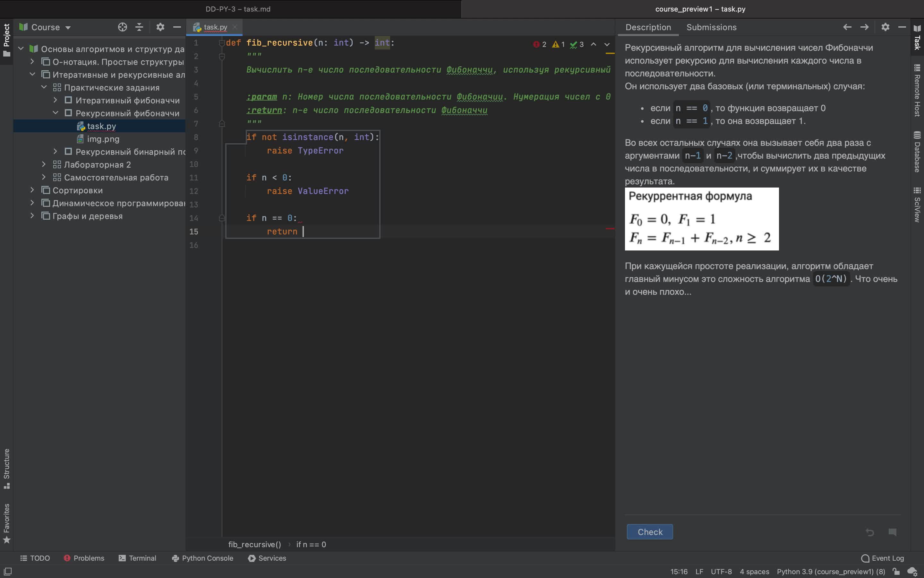
Task: Open the Remote Host tool window
Action: 917,91
